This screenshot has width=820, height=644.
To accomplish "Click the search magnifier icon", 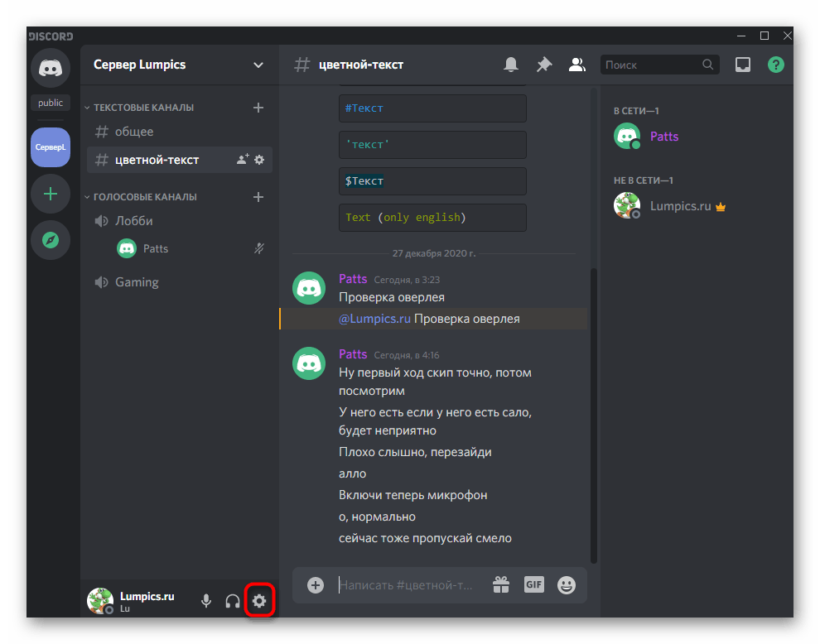I will pyautogui.click(x=707, y=65).
